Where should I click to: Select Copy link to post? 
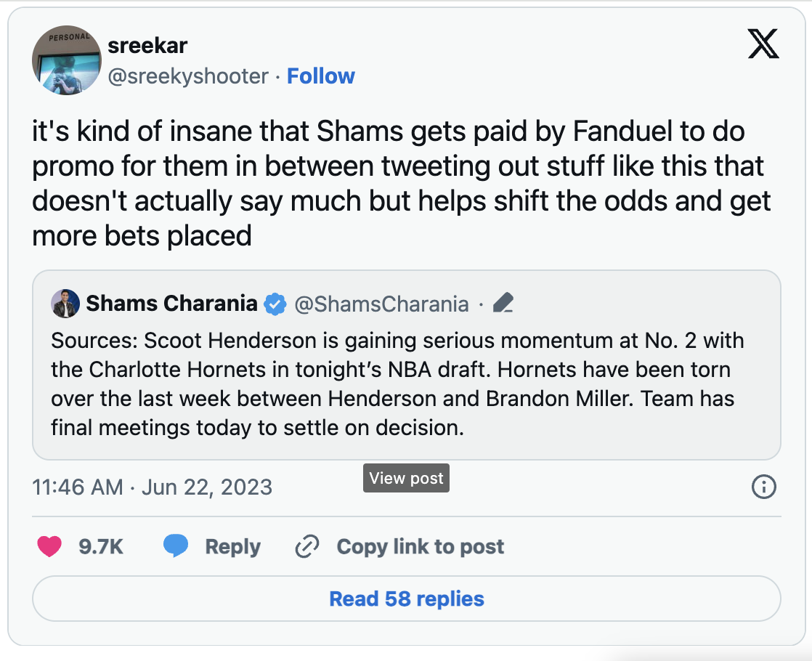click(420, 546)
